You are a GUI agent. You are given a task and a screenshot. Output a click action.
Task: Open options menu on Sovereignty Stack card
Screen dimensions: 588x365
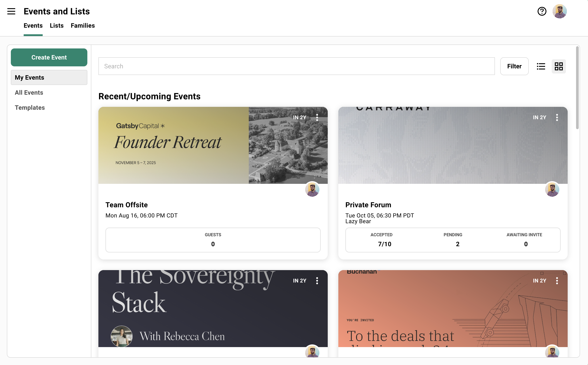[x=317, y=280]
